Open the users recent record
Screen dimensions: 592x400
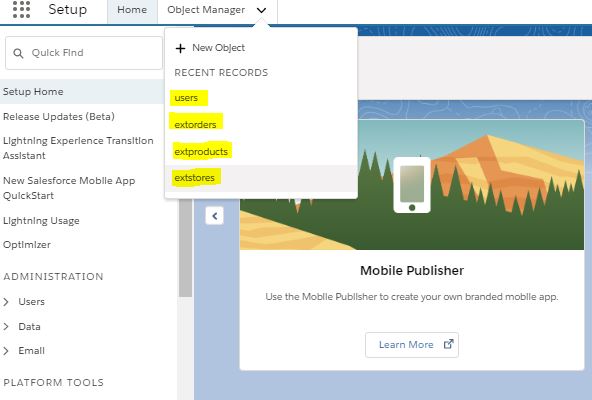tap(186, 98)
